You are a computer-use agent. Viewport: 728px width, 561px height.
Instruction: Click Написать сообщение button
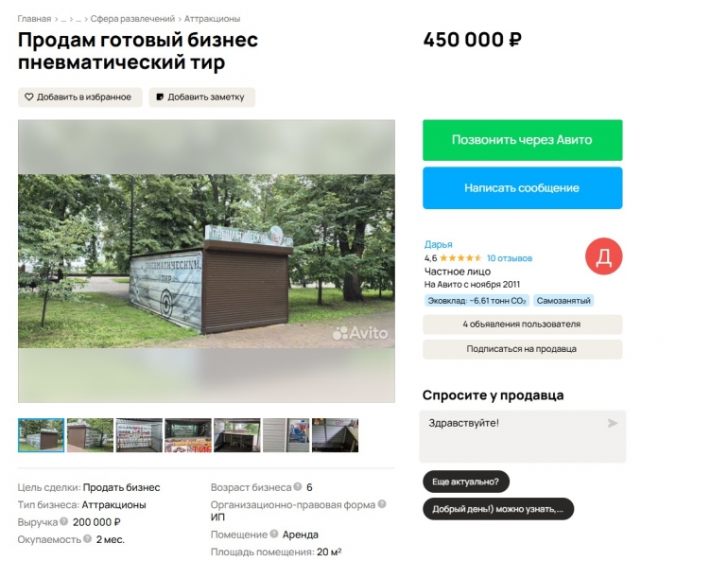(x=522, y=188)
